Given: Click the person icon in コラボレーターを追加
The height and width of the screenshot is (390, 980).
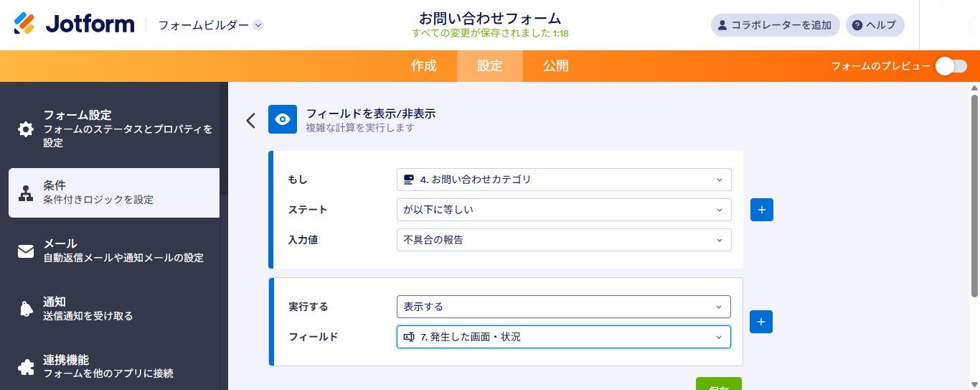Looking at the screenshot, I should pos(722,25).
